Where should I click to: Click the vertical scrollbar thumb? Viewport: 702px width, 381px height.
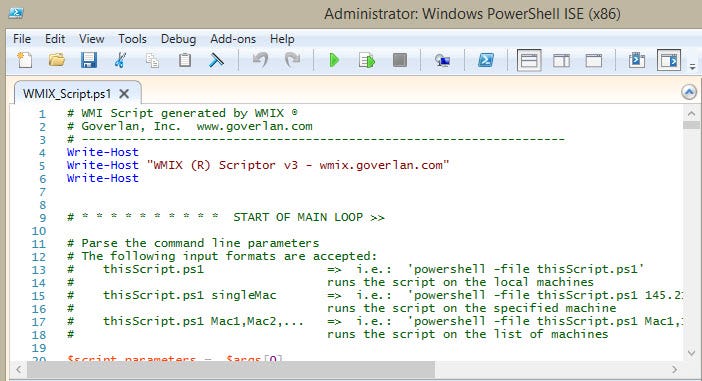click(691, 124)
